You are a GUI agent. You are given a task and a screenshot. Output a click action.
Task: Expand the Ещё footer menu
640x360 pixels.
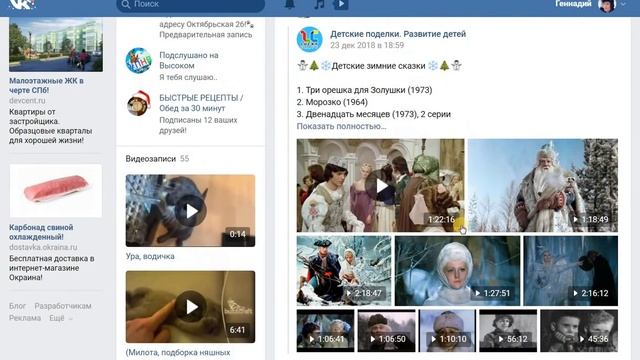click(60, 318)
